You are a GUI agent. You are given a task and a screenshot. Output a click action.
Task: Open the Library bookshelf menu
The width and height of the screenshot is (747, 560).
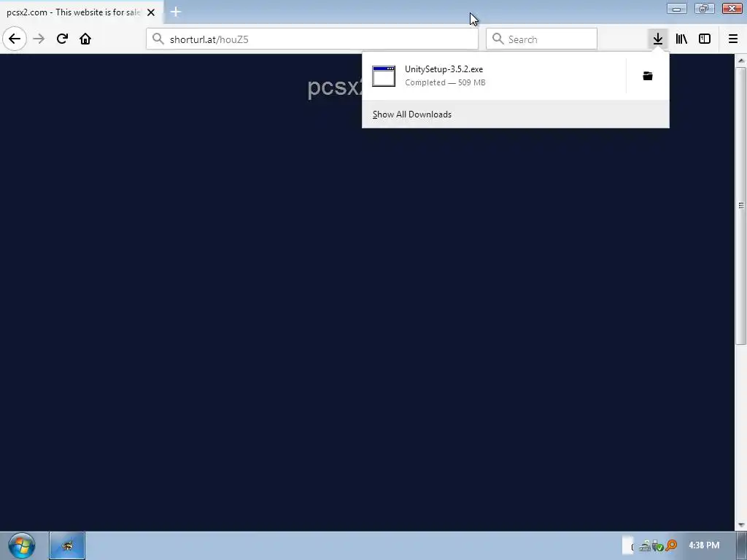(x=681, y=39)
